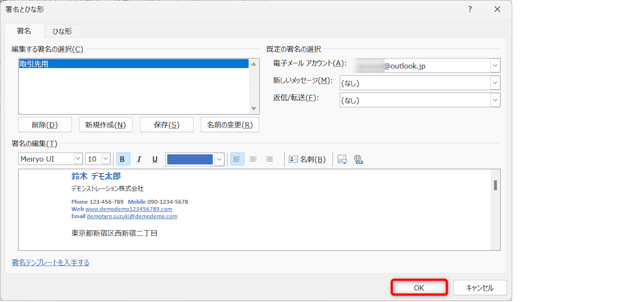The height and width of the screenshot is (302, 644).
Task: Open the font size 10 dropdown
Action: 106,159
